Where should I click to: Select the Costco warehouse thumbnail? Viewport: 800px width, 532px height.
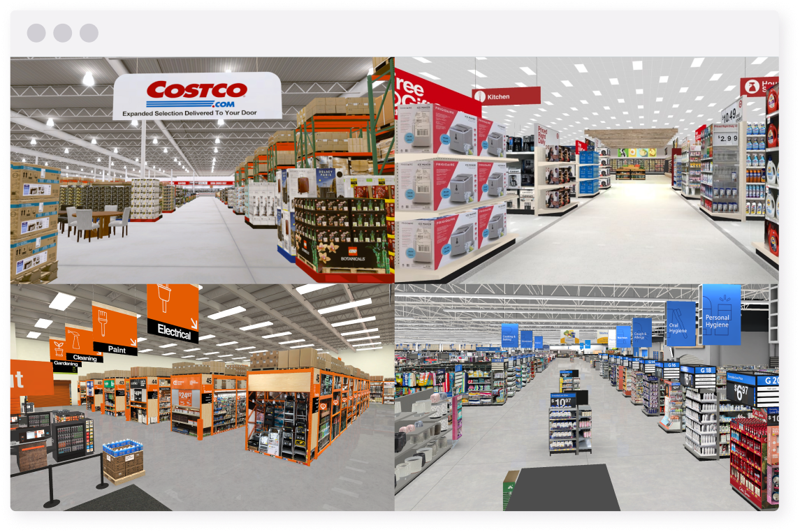[x=203, y=170]
